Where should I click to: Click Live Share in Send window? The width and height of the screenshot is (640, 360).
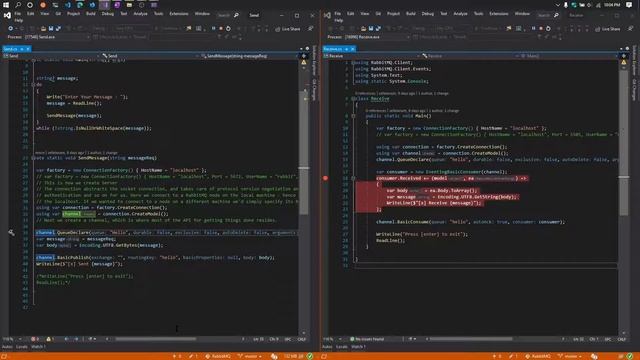point(288,29)
